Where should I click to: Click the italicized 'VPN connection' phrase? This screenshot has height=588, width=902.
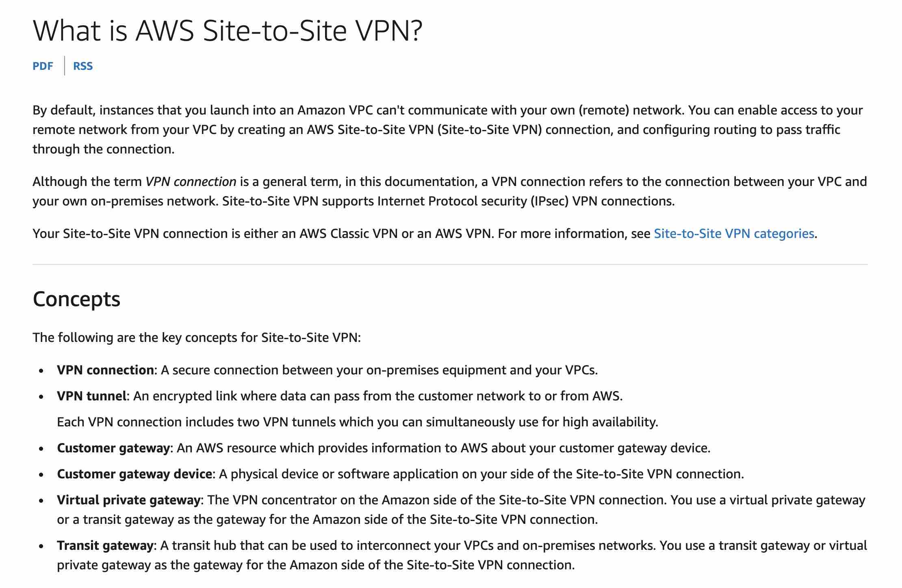[191, 182]
